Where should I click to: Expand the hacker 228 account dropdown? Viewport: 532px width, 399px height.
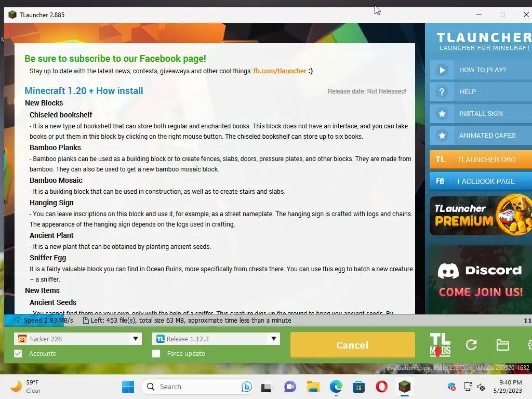pyautogui.click(x=136, y=339)
